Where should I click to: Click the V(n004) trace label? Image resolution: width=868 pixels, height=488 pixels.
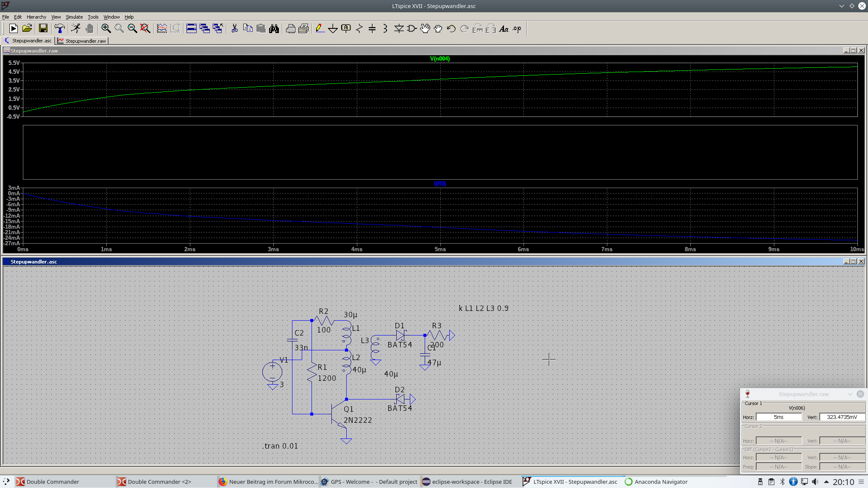[x=440, y=59]
